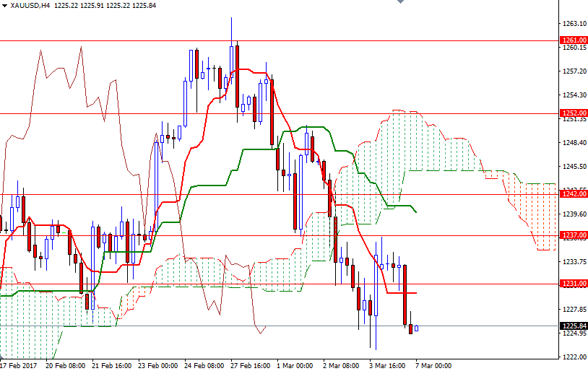Click the XAUUSD,H4 symbol title text
The width and height of the screenshot is (588, 371).
pos(30,6)
